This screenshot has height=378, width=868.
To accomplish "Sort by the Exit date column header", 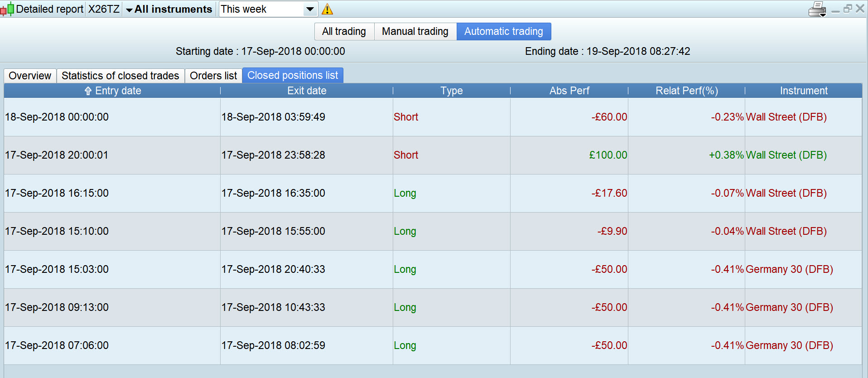I will click(x=307, y=91).
